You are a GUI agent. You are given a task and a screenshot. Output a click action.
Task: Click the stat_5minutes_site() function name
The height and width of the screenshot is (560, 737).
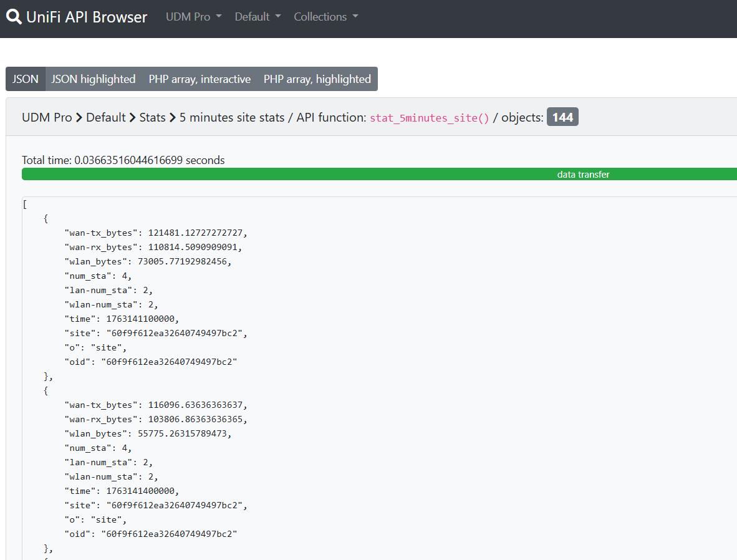430,118
